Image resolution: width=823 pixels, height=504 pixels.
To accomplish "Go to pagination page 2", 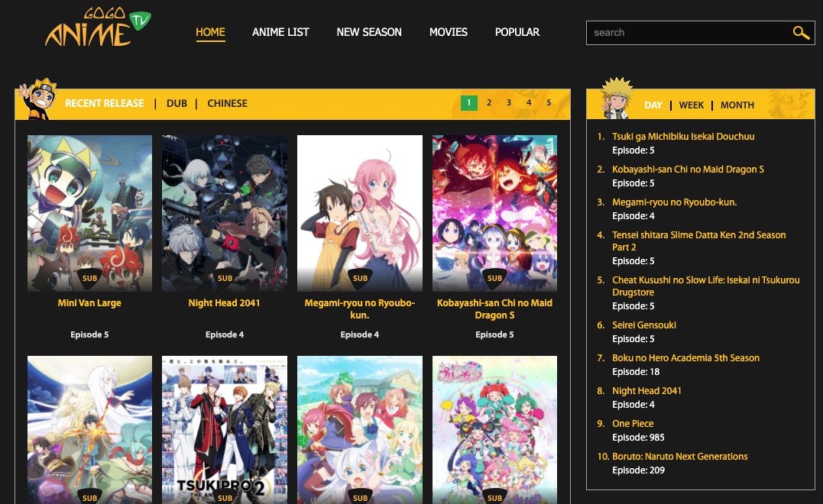I will 489,103.
